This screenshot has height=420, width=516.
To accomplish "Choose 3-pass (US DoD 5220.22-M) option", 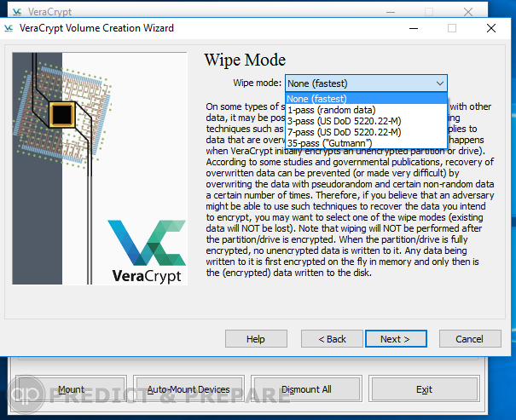I will [366, 121].
